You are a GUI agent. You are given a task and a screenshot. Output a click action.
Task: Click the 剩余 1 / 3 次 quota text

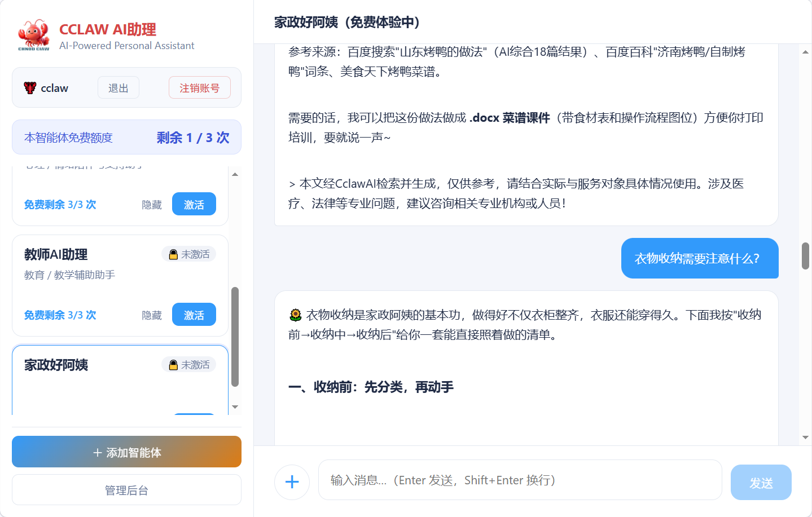[193, 138]
